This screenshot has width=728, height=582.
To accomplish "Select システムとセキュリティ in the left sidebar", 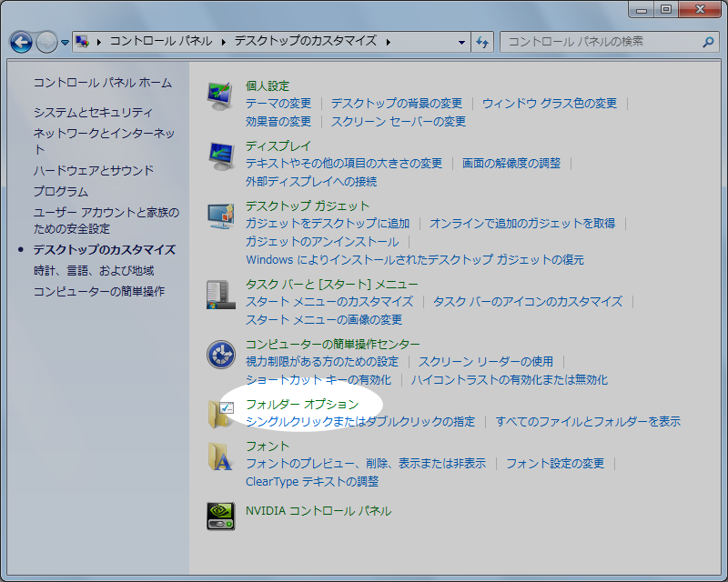I will click(93, 113).
